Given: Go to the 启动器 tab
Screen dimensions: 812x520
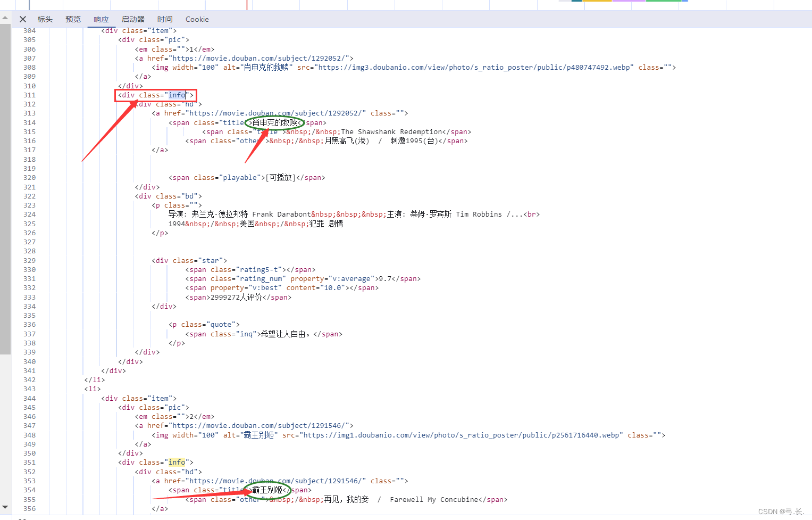Looking at the screenshot, I should coord(133,19).
